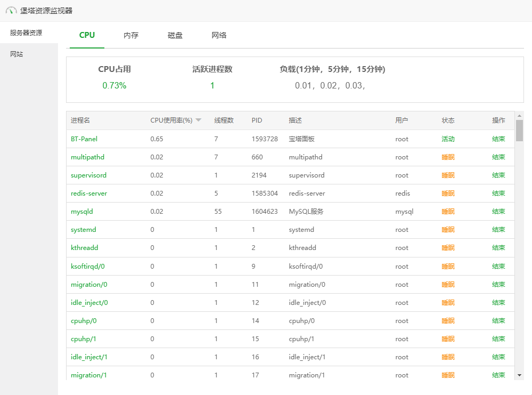End the BT-Panel process with 结束
532x395 pixels.
coord(498,139)
